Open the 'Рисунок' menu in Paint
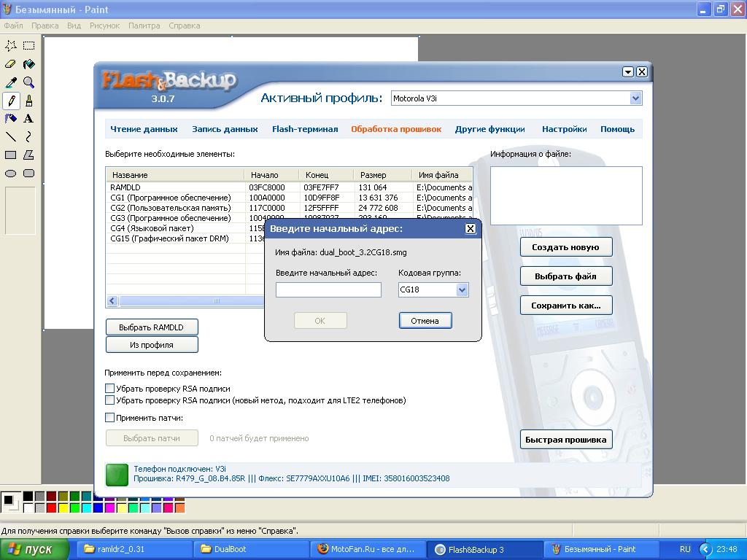 click(105, 26)
